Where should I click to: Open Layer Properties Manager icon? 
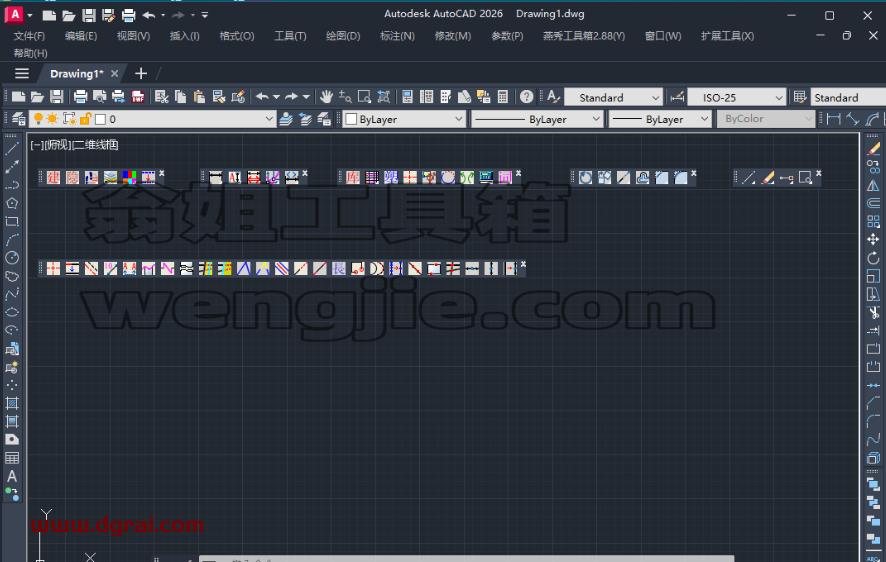pyautogui.click(x=19, y=119)
